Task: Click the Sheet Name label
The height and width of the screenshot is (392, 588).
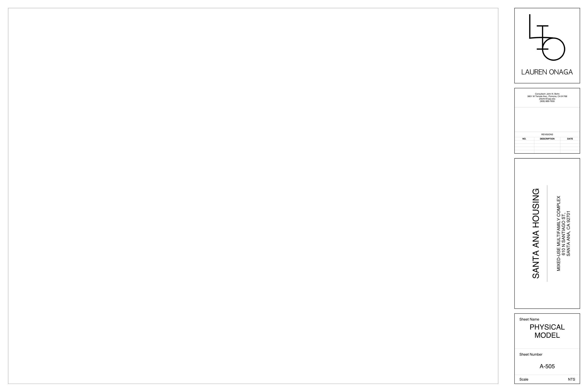Action: tap(529, 319)
